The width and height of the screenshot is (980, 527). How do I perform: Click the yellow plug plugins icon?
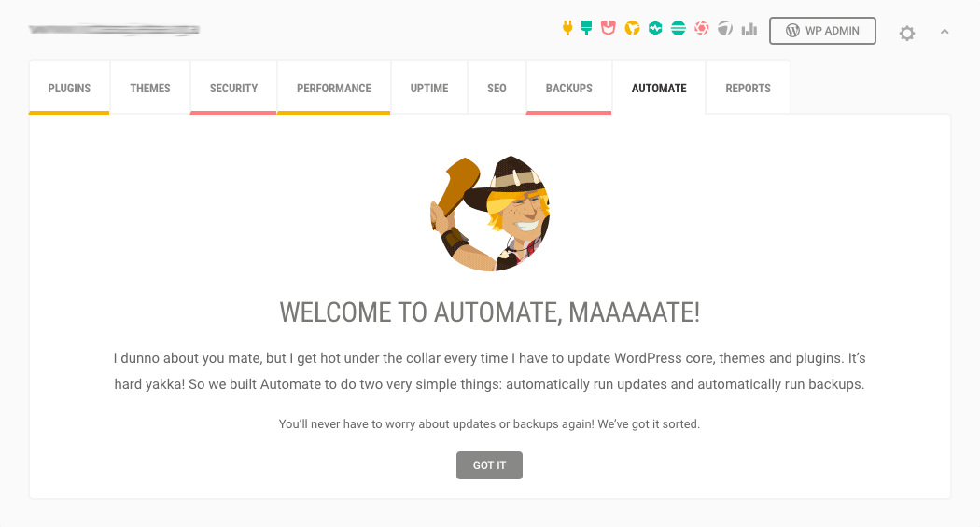567,28
